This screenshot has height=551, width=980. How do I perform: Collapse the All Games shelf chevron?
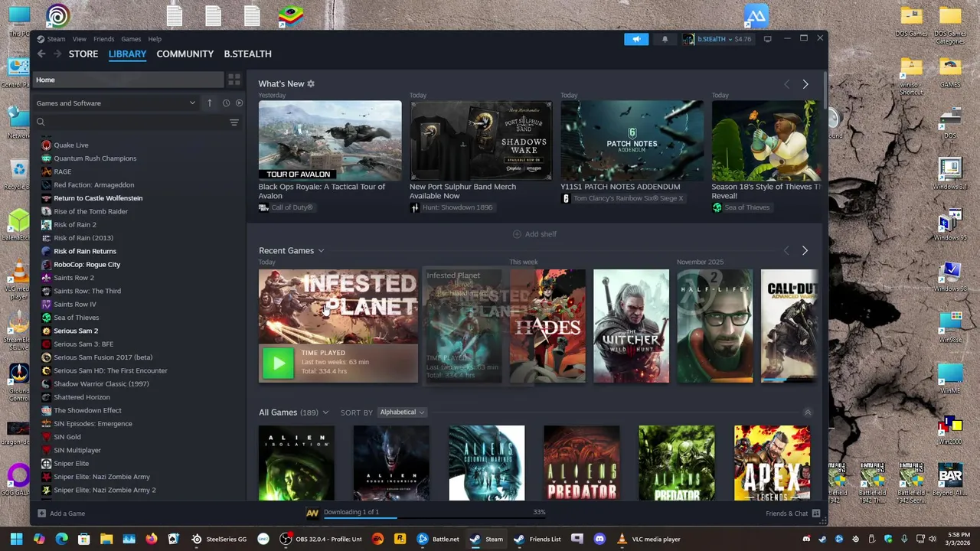click(807, 412)
